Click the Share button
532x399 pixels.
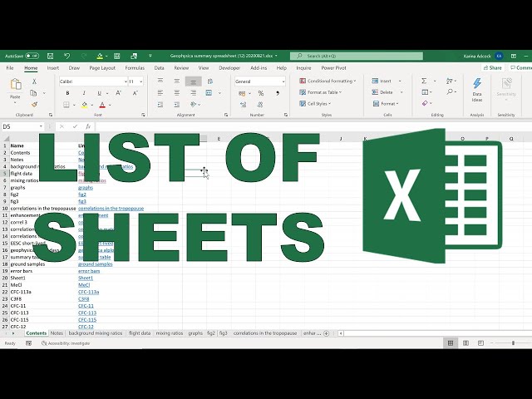click(x=493, y=68)
